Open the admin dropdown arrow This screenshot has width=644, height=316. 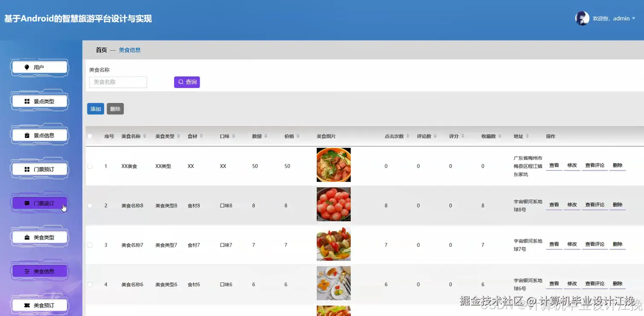[x=634, y=19]
